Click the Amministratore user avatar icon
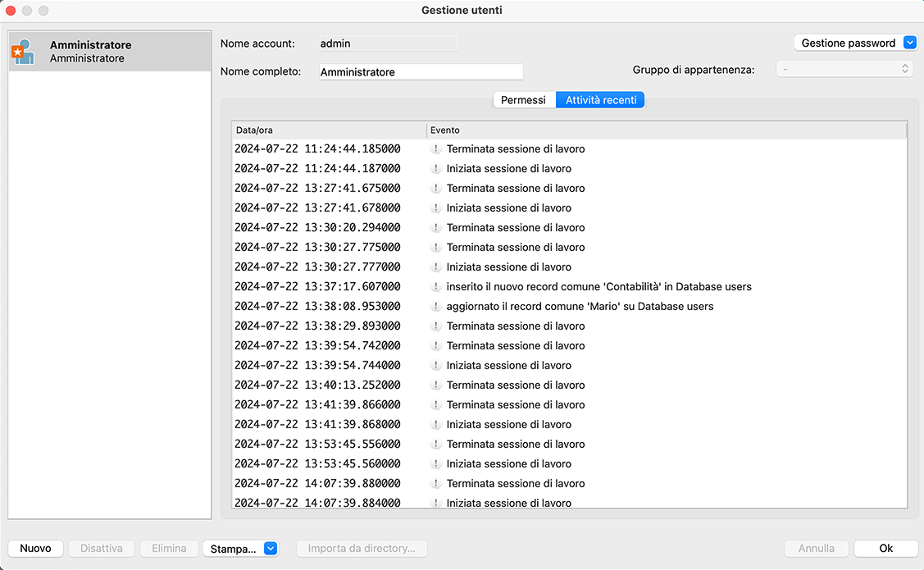924x570 pixels. tap(23, 52)
